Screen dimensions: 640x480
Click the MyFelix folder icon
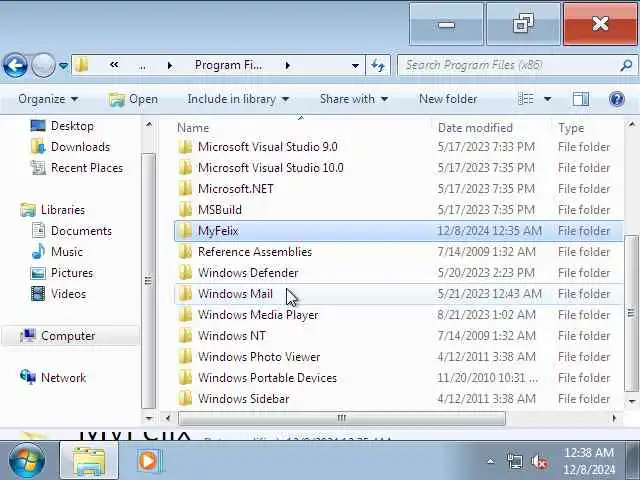click(185, 231)
